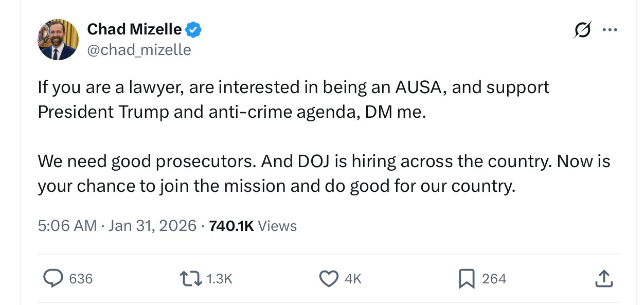Click the tweet text mentioning AUSA
The image size is (644, 305).
(293, 88)
